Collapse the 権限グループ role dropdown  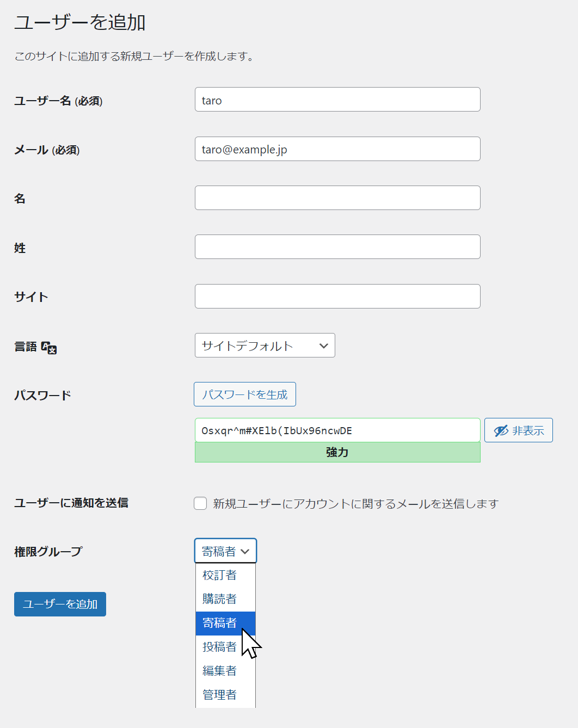click(x=225, y=551)
